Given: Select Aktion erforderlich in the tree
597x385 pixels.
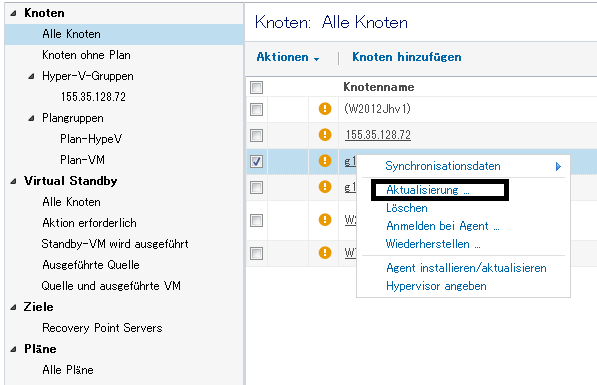Looking at the screenshot, I should click(89, 223).
